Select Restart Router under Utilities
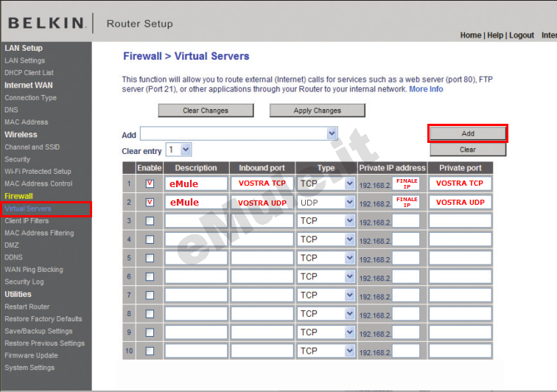The image size is (557, 392). (27, 307)
